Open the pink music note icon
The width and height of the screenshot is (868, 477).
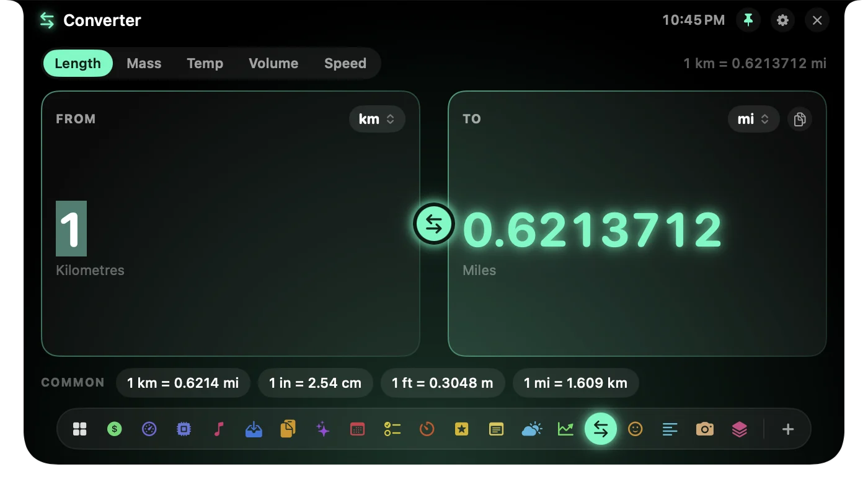tap(218, 429)
